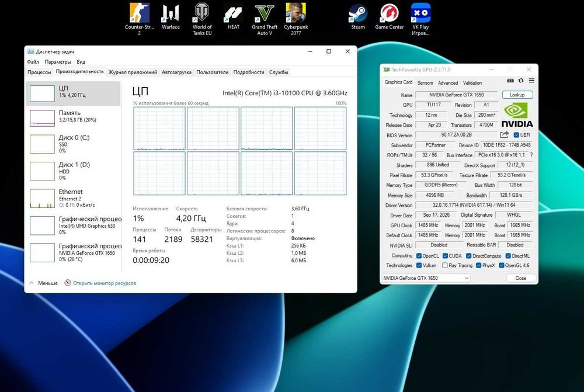Image resolution: width=584 pixels, height=392 pixels.
Task: Toggle the OpenGL 4.6 checkbox
Action: pyautogui.click(x=502, y=265)
